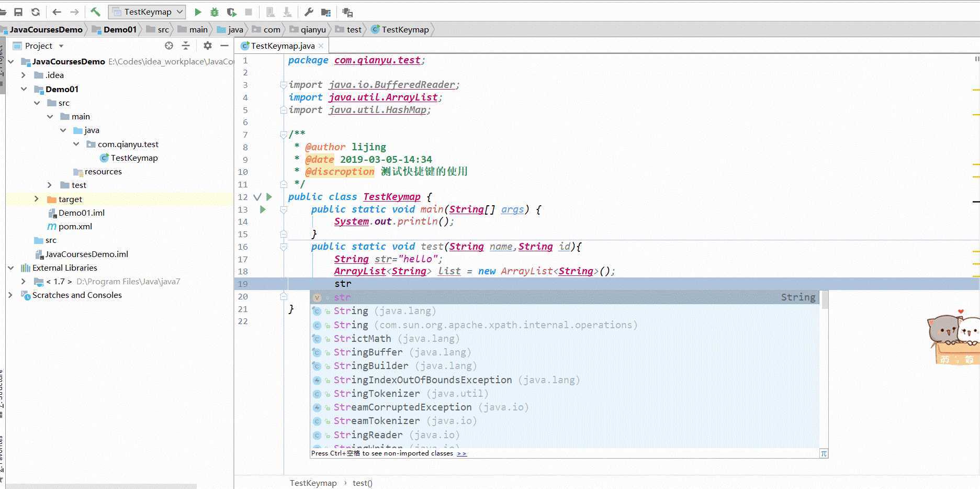Choose str variable suggestion in completion list

[x=564, y=297]
